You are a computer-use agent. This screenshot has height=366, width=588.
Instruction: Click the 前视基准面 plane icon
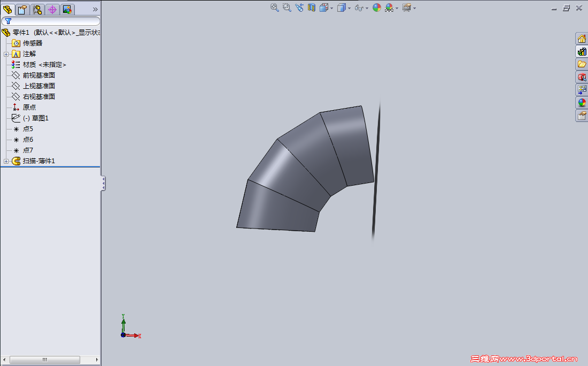coord(16,75)
